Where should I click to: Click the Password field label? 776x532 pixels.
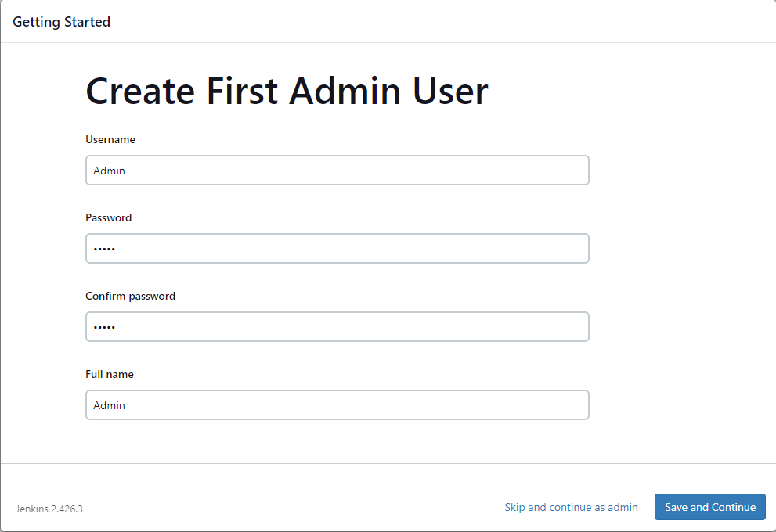tap(108, 217)
